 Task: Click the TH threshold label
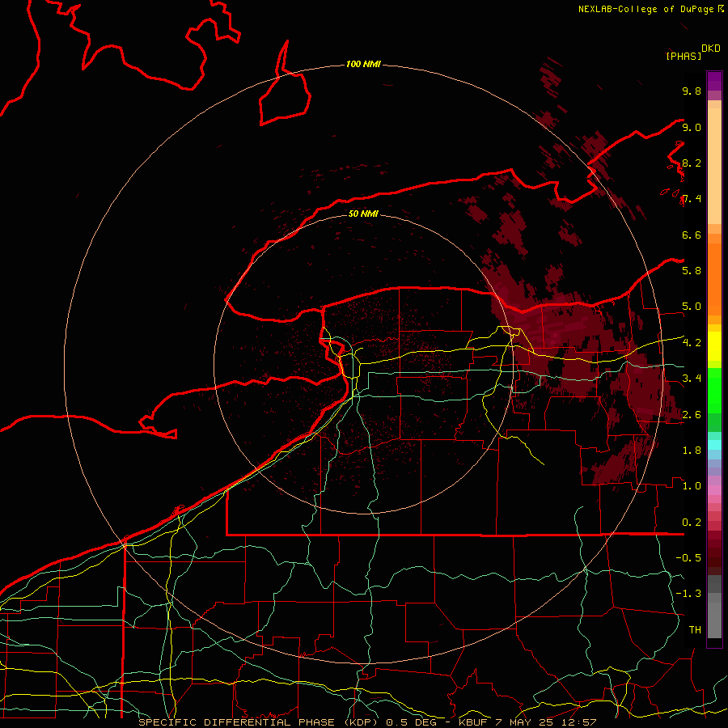(x=695, y=629)
